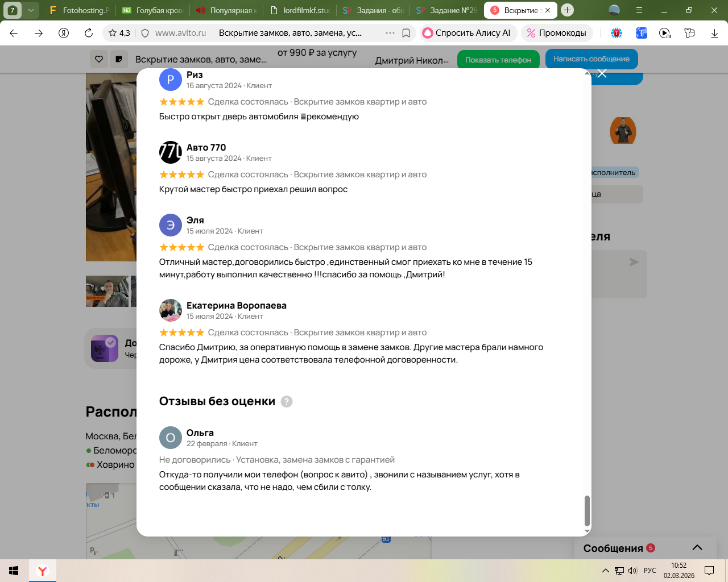Click Написать сообщение button

pos(591,59)
